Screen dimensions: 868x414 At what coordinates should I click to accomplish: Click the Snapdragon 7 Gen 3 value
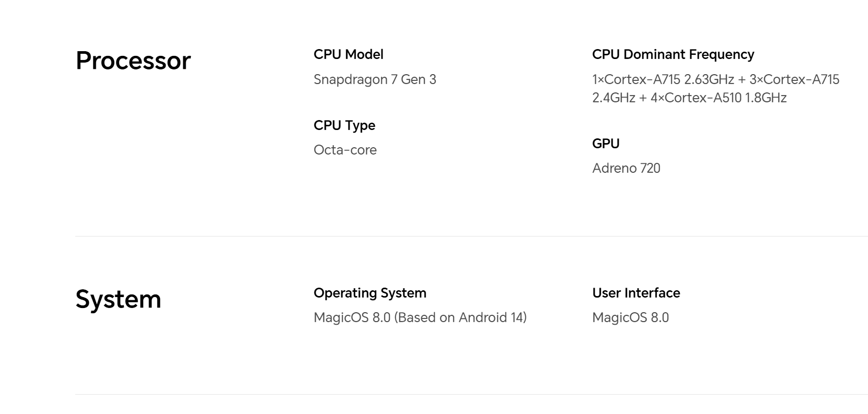375,79
